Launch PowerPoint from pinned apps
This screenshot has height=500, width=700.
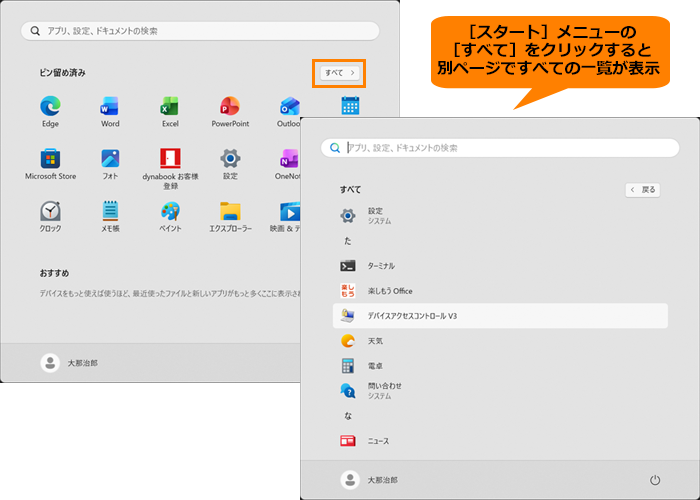[x=230, y=112]
